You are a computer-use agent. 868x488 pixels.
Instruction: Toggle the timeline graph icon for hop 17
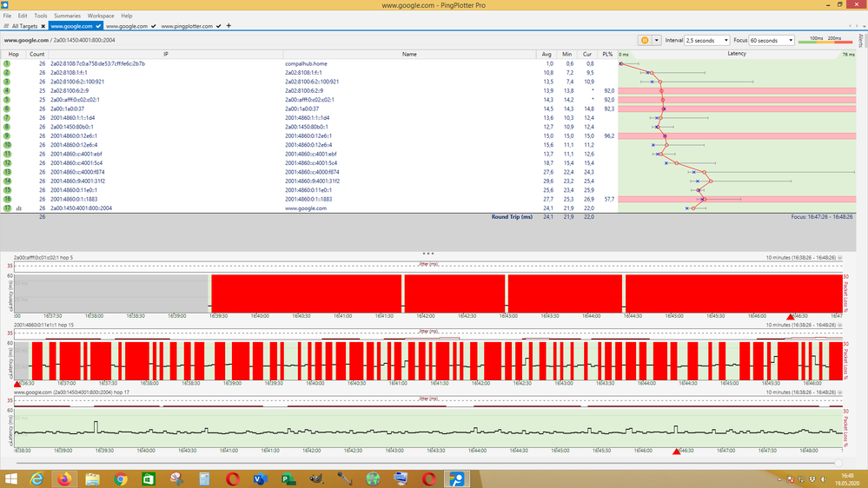[x=18, y=208]
